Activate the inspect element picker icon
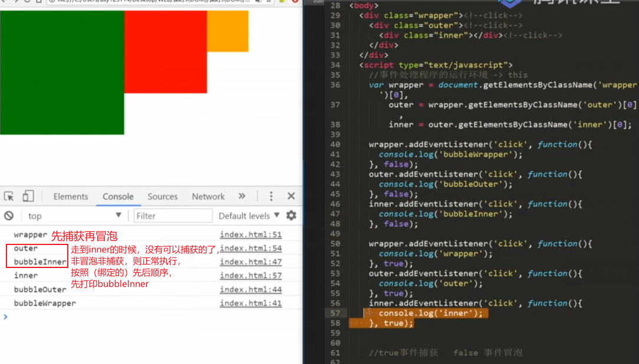Image resolution: width=639 pixels, height=364 pixels. tap(9, 196)
